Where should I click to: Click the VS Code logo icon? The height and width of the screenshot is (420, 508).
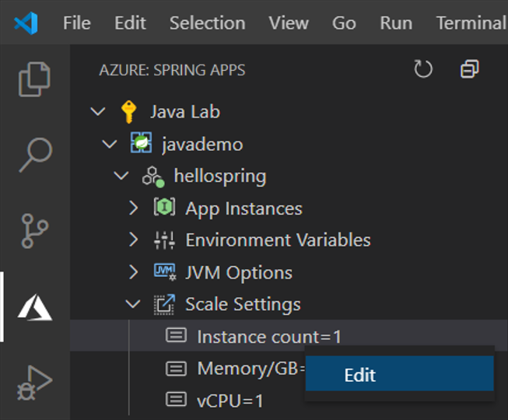click(x=26, y=23)
